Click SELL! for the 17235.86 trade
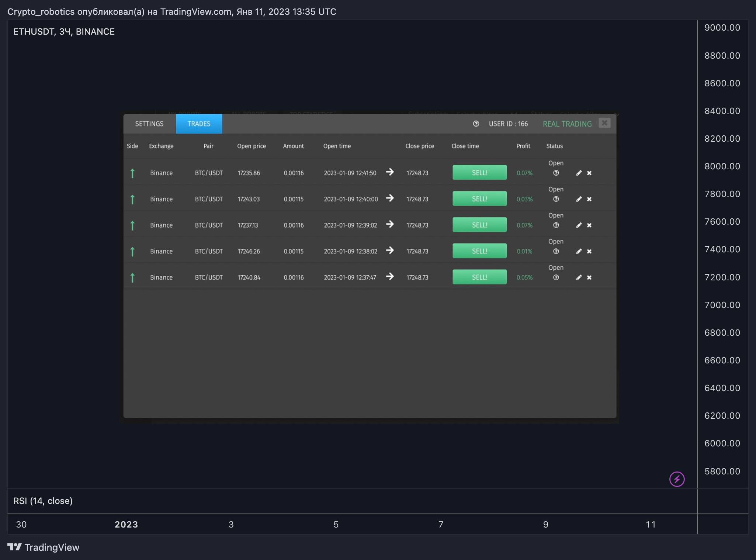Screen dimensions: 756x560 tap(479, 173)
